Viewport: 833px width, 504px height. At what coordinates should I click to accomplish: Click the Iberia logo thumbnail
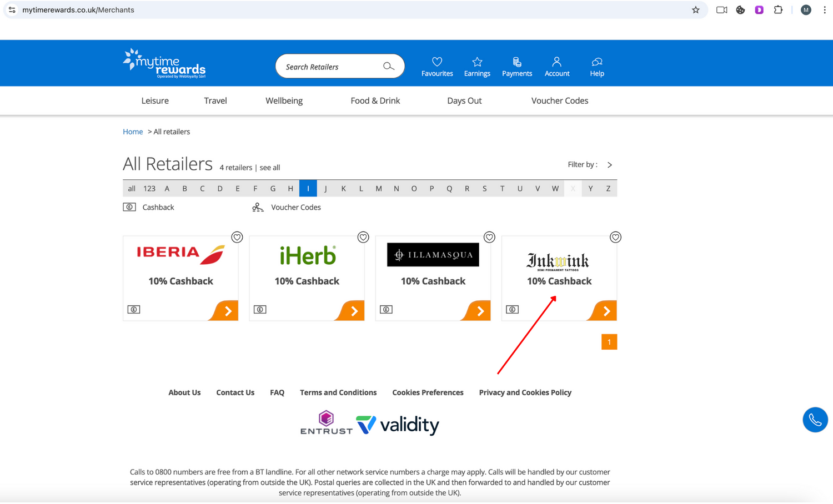180,254
